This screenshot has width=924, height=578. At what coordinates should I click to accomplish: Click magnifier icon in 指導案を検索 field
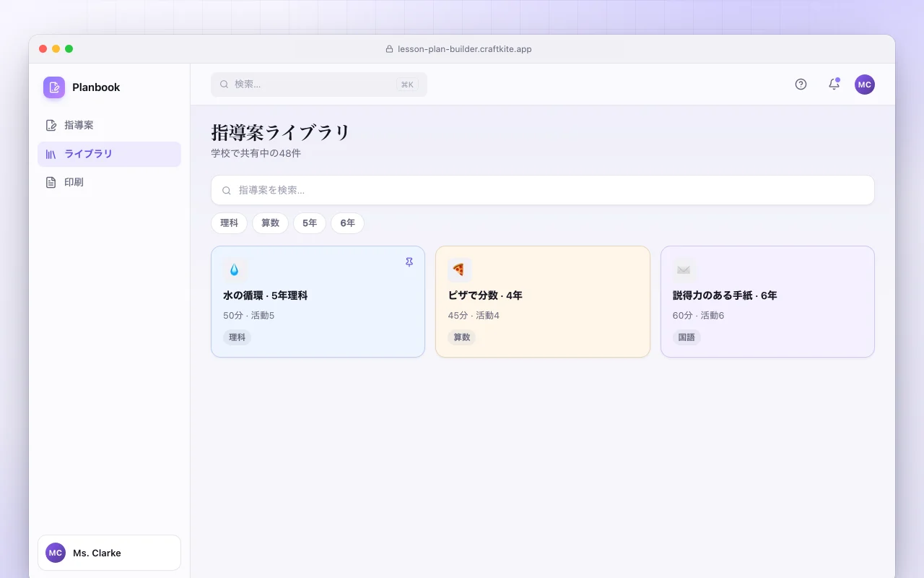pos(227,191)
